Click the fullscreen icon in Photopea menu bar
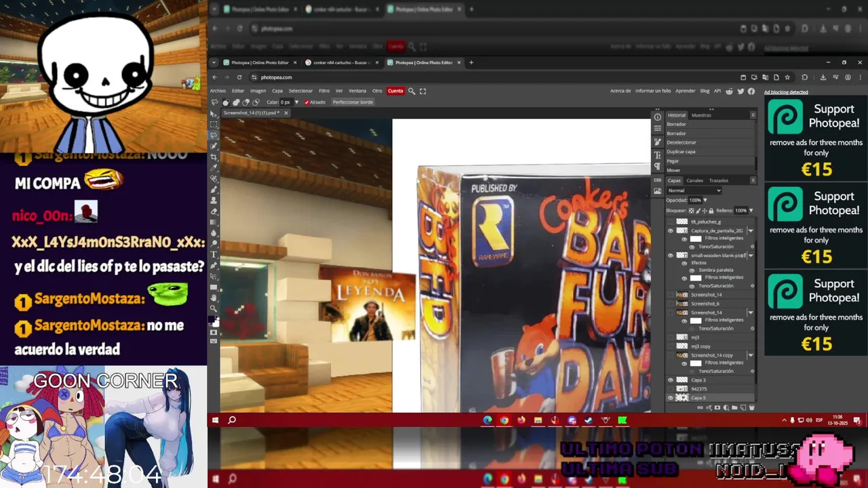The height and width of the screenshot is (488, 868). (x=422, y=91)
